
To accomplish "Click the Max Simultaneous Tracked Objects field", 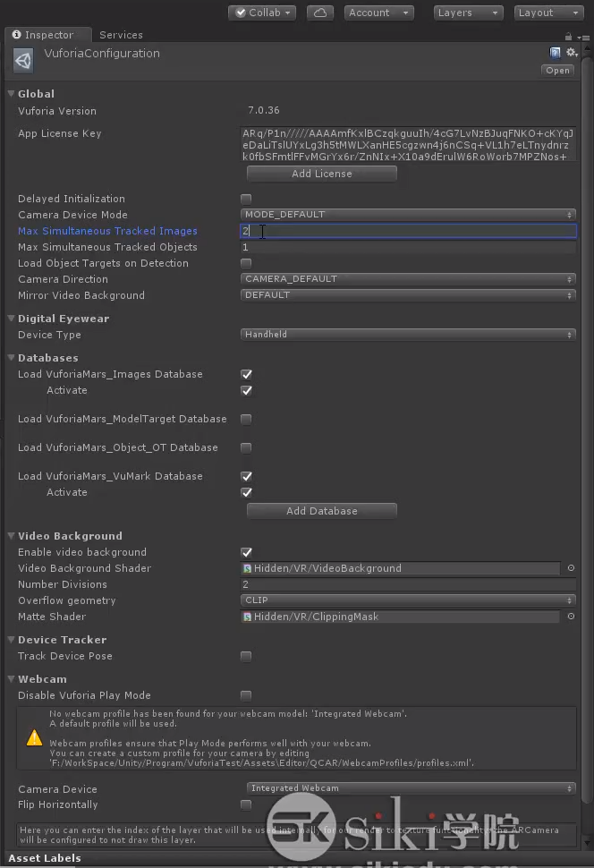I will 408,248.
